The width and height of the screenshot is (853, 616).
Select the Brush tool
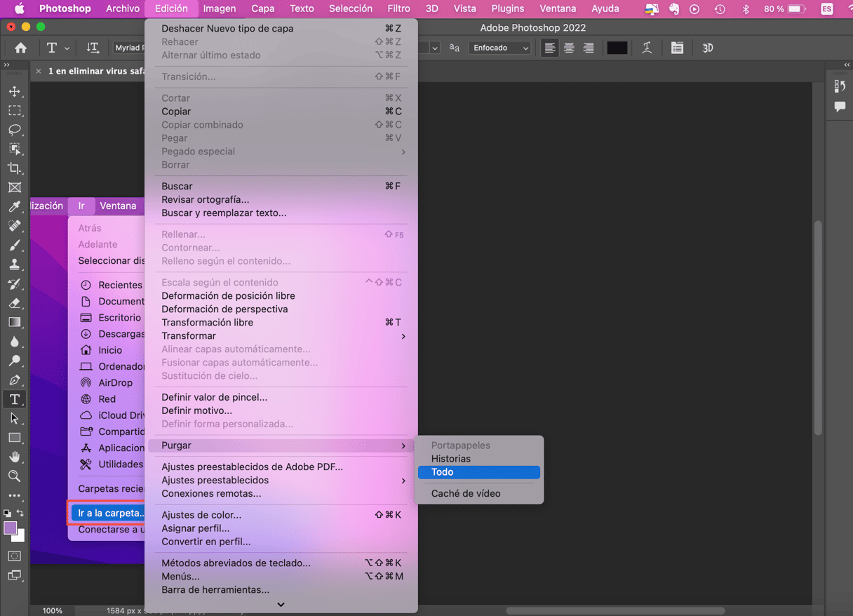(x=14, y=246)
